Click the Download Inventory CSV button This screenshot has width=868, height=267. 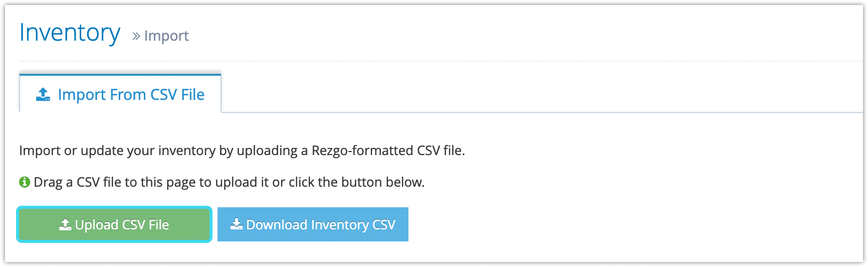coord(313,224)
